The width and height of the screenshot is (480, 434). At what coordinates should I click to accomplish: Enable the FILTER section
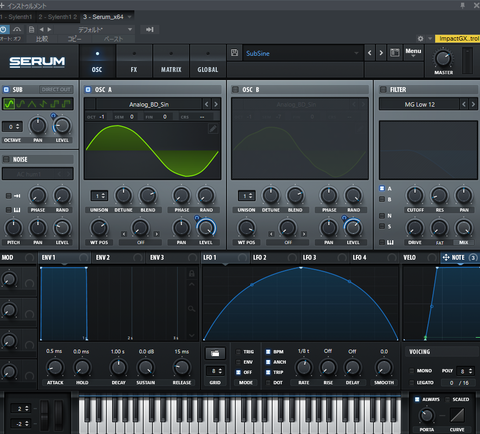coord(383,89)
